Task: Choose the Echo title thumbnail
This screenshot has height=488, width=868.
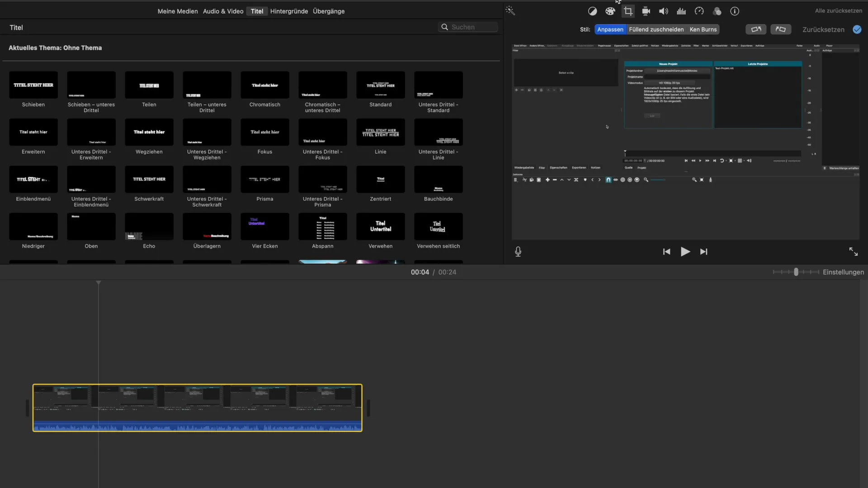Action: 149,226
